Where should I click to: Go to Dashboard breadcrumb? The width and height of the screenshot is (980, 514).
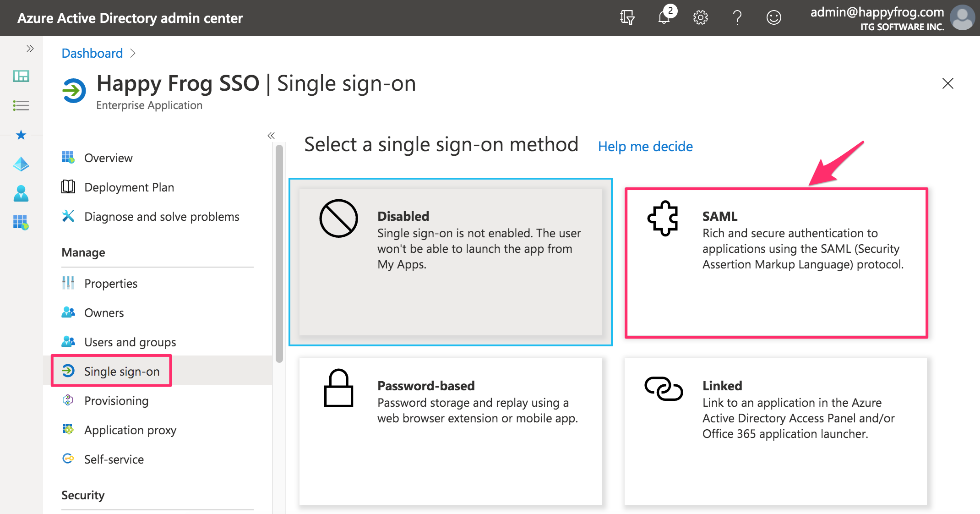coord(92,53)
